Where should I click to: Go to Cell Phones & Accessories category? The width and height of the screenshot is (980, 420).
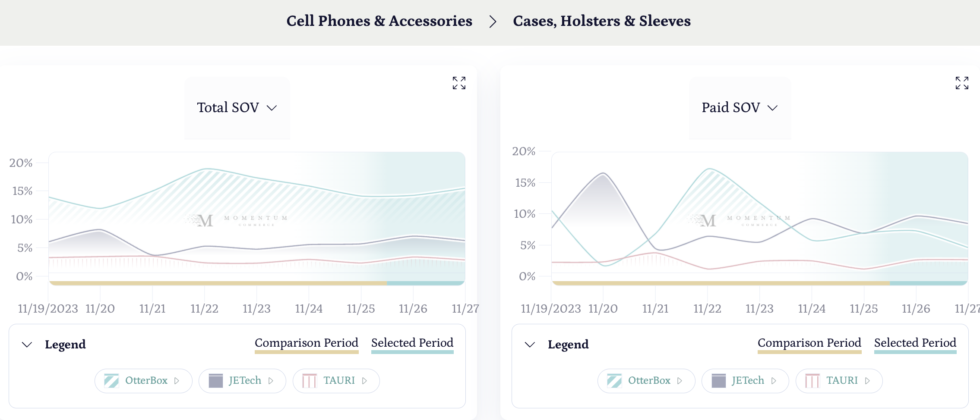point(379,21)
